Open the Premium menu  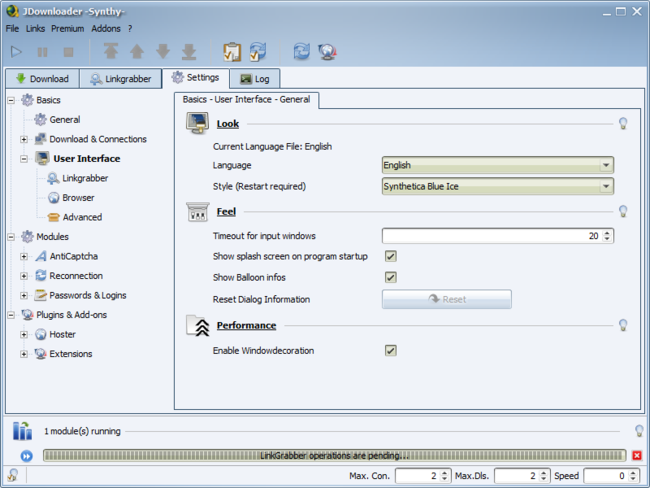[x=68, y=29]
